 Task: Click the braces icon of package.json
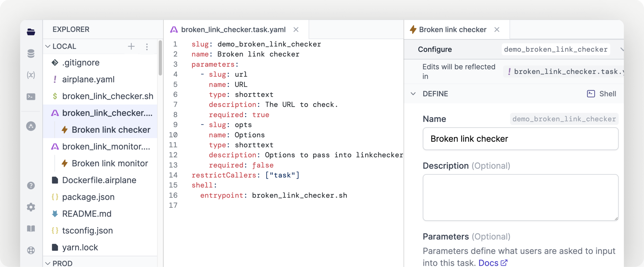click(x=55, y=197)
